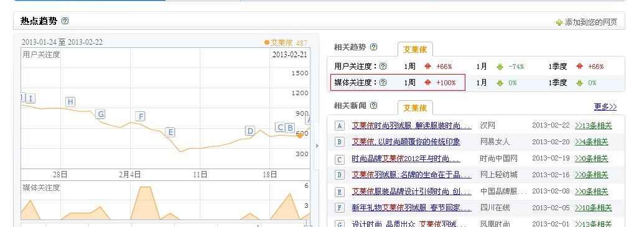Click the help icon next to 媒体关注度
This screenshot has width=644, height=227.
(x=383, y=83)
